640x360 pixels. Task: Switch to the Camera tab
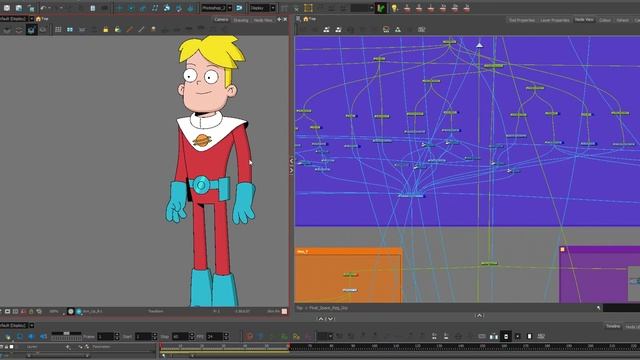221,20
